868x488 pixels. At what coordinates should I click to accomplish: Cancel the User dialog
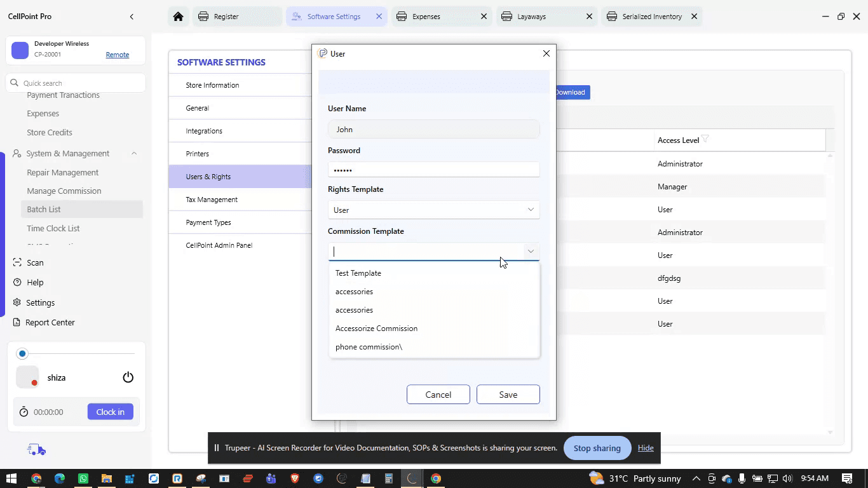[x=438, y=395]
